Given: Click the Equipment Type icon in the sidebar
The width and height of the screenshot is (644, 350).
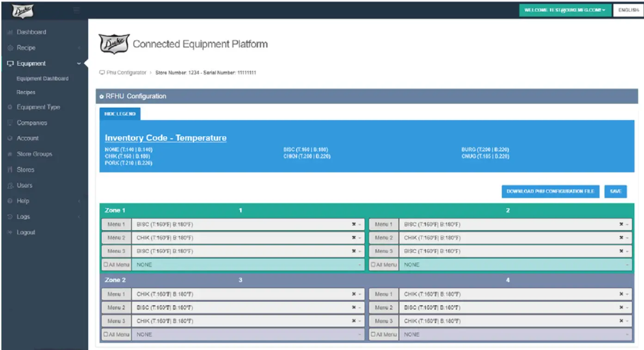Looking at the screenshot, I should (10, 107).
